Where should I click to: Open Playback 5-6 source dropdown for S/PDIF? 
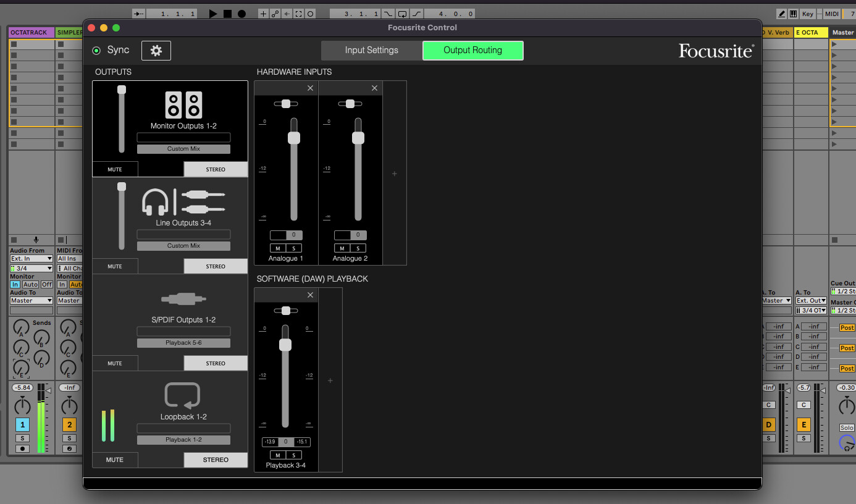(x=183, y=343)
